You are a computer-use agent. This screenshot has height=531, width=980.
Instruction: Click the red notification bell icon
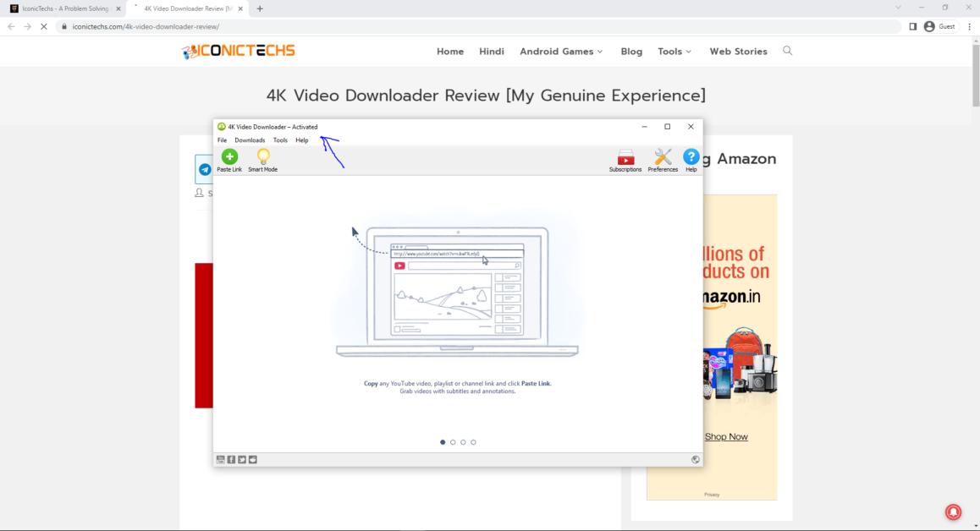tap(953, 512)
